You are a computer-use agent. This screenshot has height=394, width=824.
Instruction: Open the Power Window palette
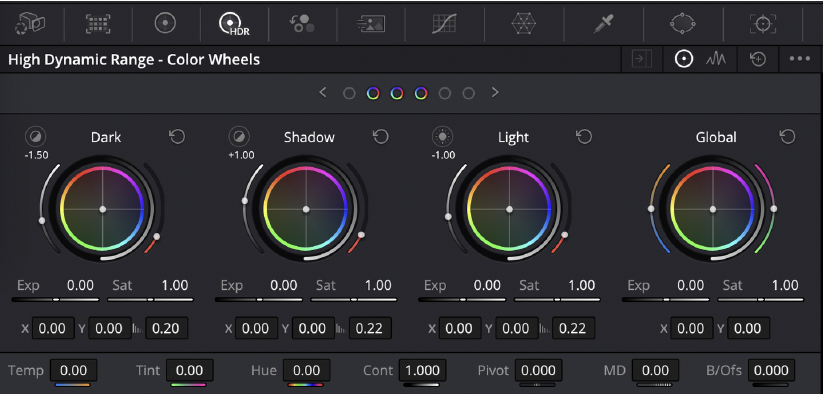point(683,23)
